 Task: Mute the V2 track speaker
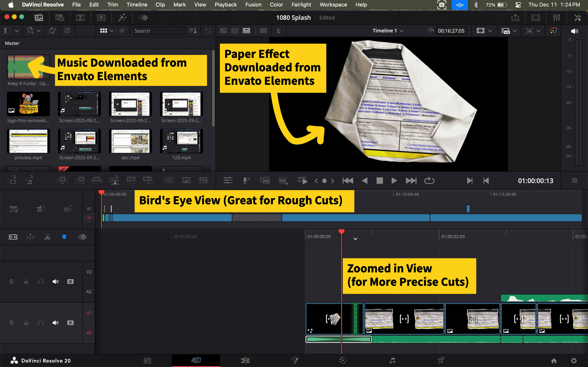[55, 282]
